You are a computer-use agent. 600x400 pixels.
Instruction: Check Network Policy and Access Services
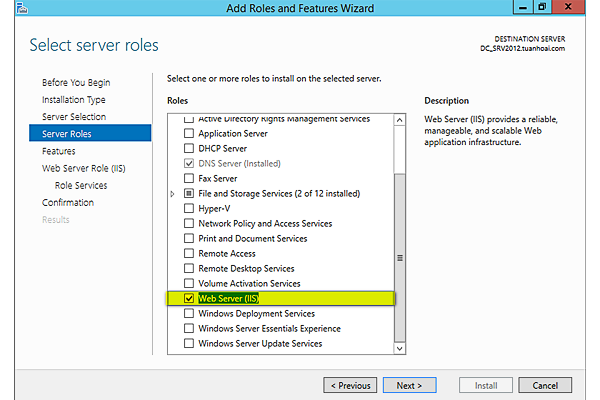pos(189,223)
